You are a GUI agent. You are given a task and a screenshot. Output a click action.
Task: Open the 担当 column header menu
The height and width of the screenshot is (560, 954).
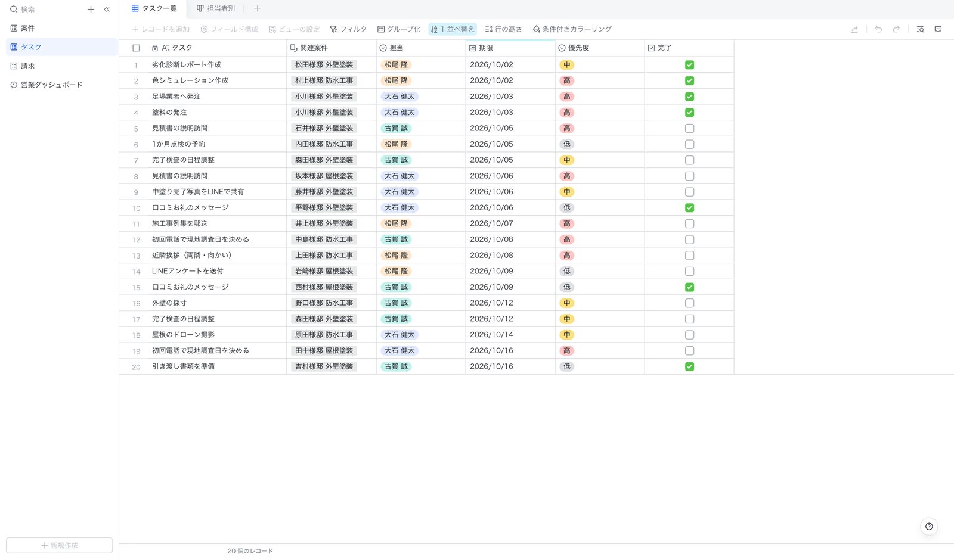pyautogui.click(x=421, y=48)
